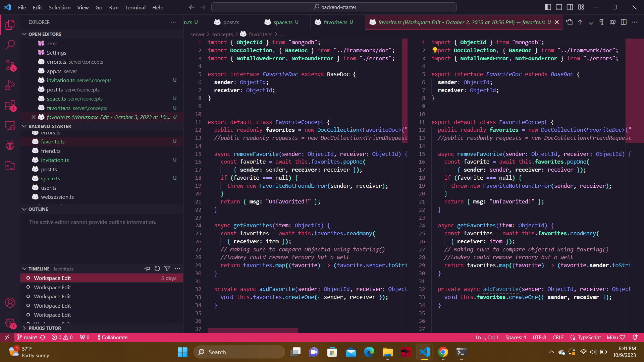The width and height of the screenshot is (644, 362).
Task: Open the Search view in activity bar
Action: tap(10, 45)
